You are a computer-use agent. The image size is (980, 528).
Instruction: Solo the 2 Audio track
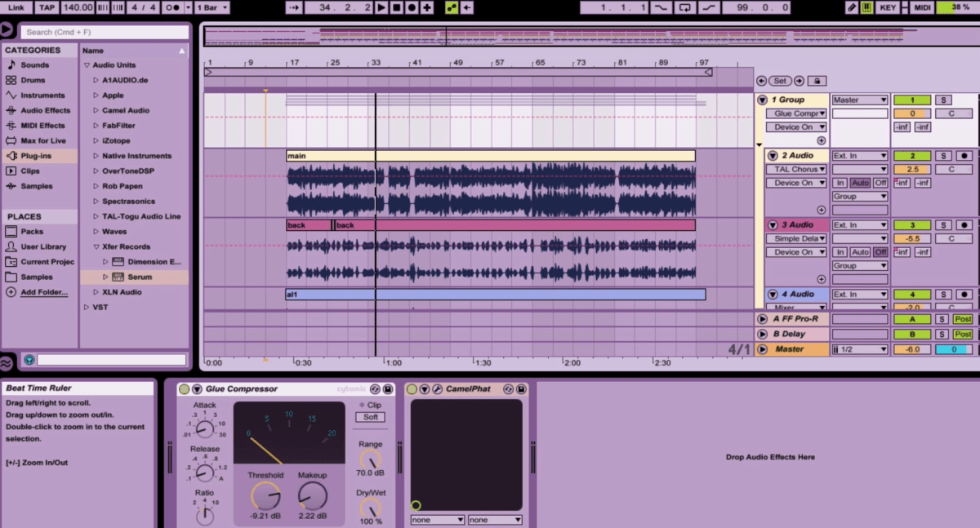click(x=944, y=155)
